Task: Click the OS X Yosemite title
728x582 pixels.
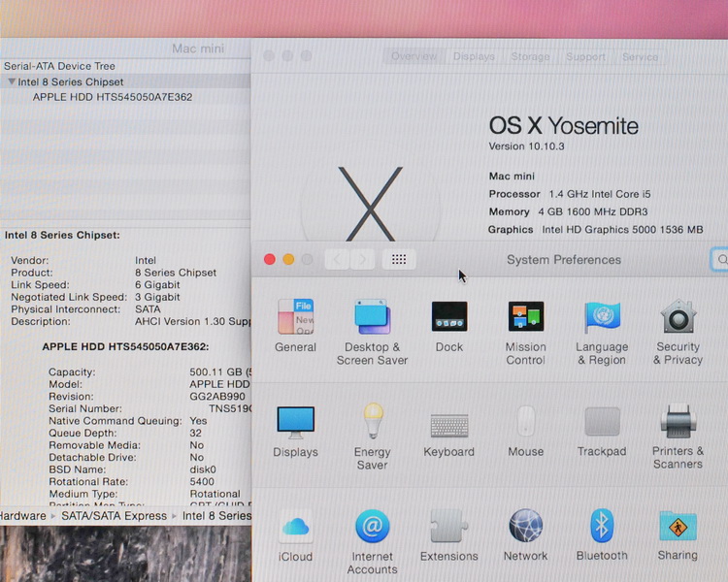Action: (x=563, y=126)
